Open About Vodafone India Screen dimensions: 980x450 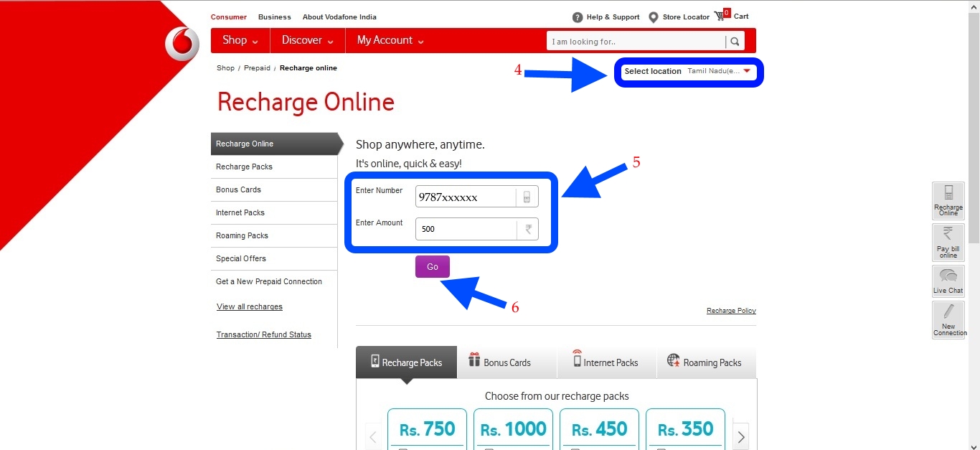(x=339, y=17)
